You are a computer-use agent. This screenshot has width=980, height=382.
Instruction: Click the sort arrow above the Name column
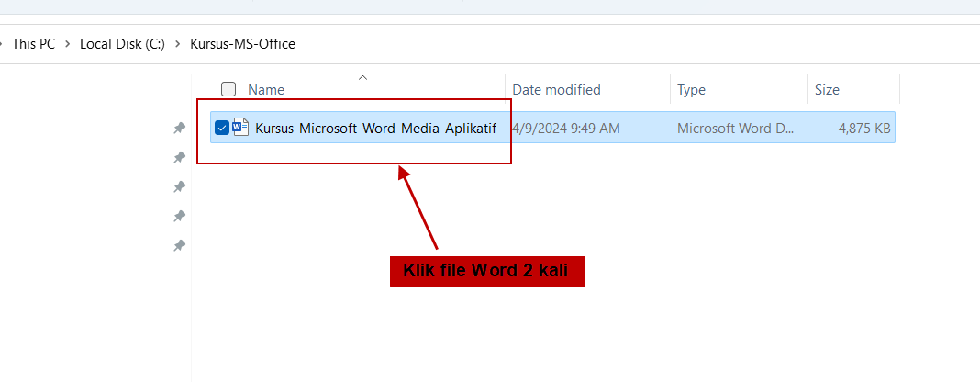point(362,77)
